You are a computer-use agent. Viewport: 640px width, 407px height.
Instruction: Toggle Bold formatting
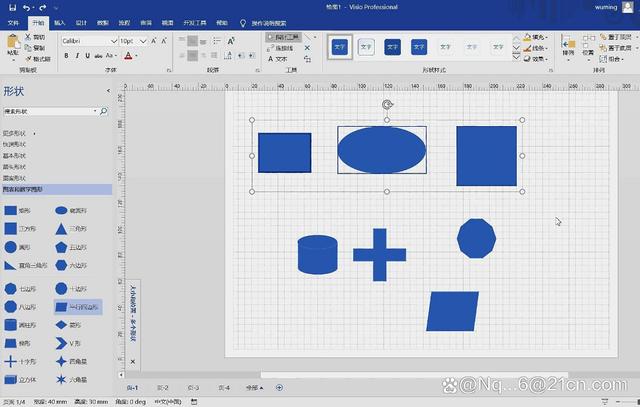pyautogui.click(x=66, y=56)
